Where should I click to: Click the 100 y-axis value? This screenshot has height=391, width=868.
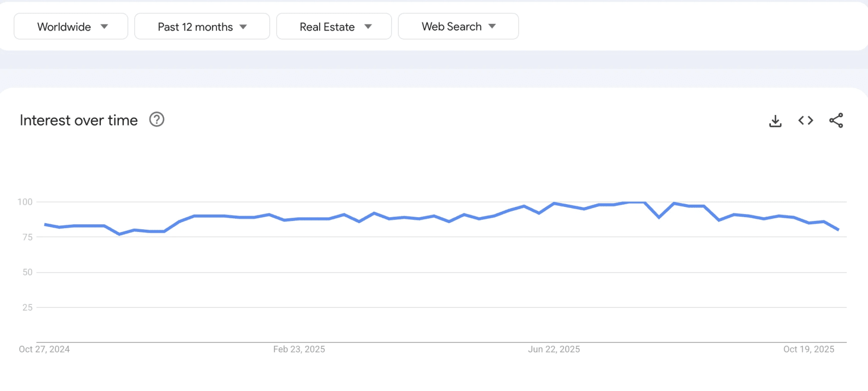coord(25,202)
